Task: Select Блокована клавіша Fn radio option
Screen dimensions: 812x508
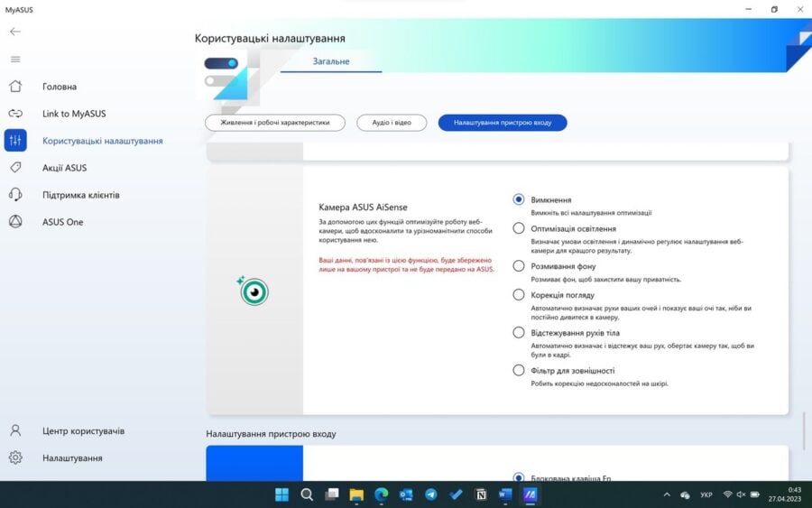Action: point(519,477)
